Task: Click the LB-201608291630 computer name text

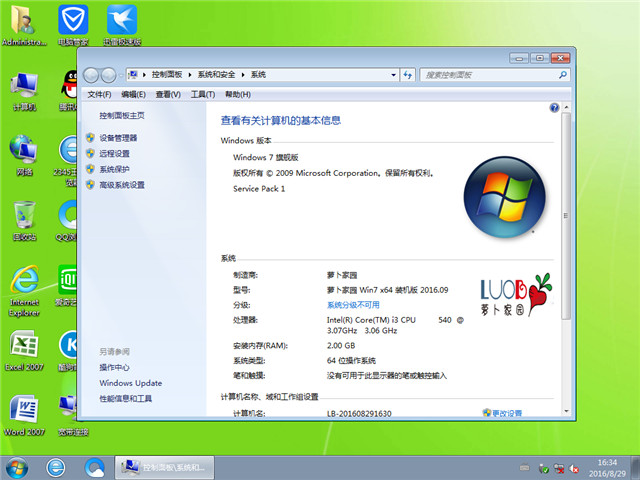Action: (359, 413)
